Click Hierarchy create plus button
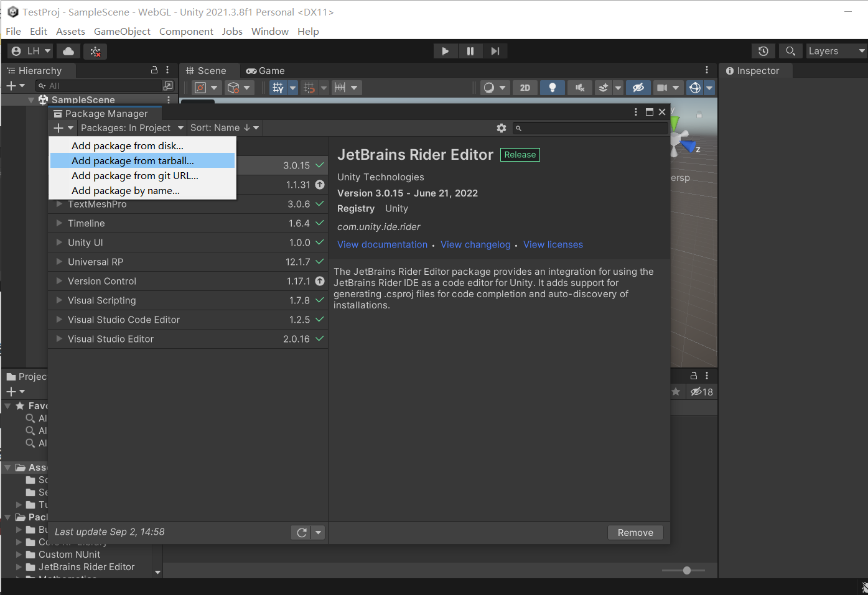This screenshot has width=868, height=595. coord(15,86)
